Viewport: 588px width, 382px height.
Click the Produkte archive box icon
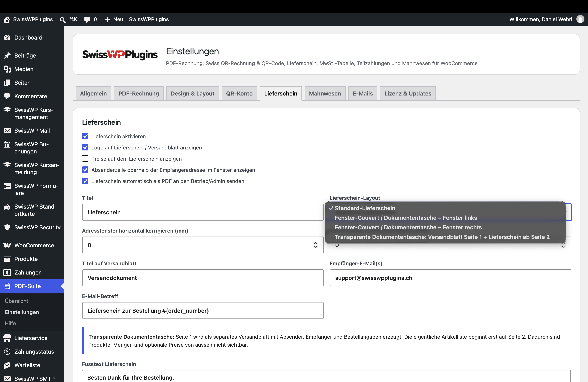coord(7,259)
